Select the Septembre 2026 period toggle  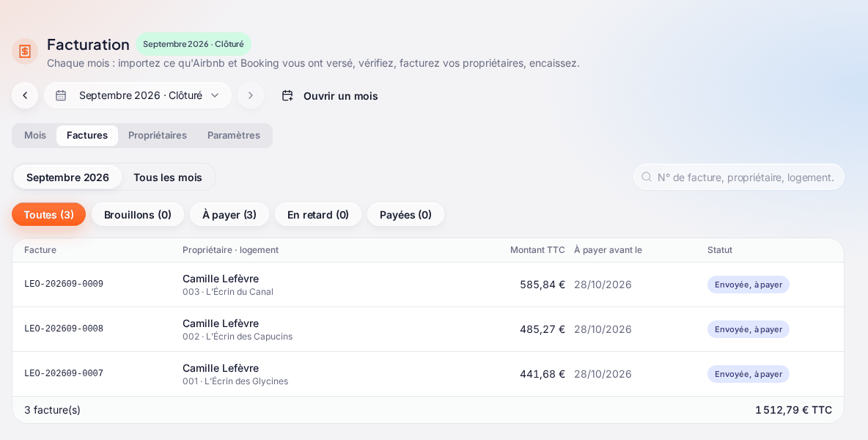[67, 177]
